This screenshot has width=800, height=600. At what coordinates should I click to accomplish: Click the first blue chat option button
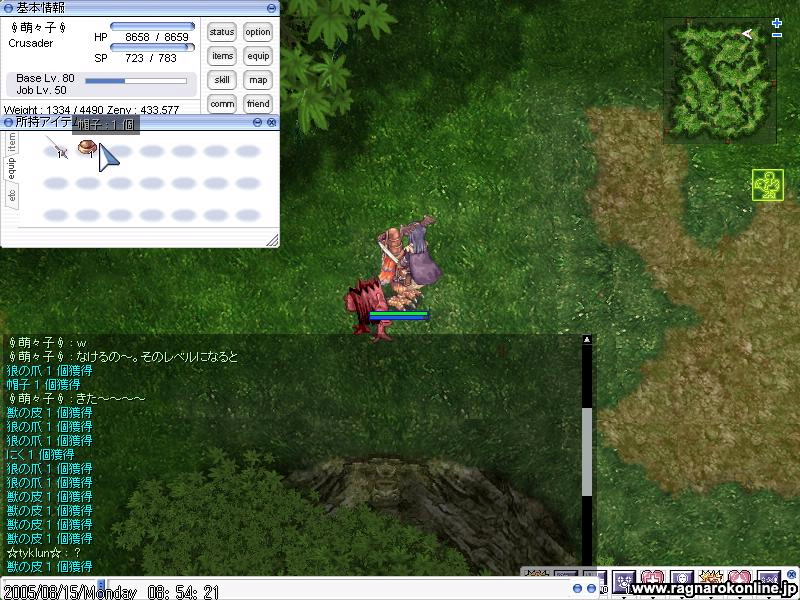click(x=578, y=589)
